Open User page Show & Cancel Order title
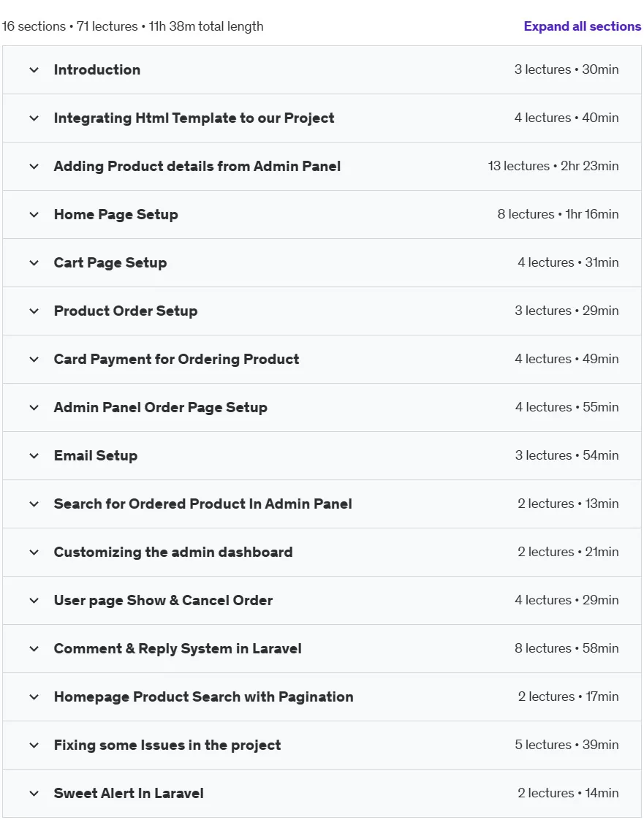Image resolution: width=644 pixels, height=820 pixels. (x=163, y=600)
